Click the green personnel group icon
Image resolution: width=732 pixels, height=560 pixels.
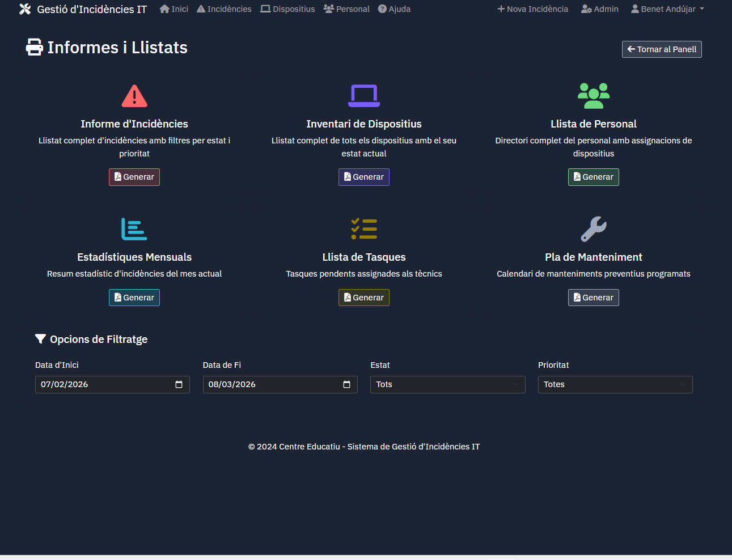pyautogui.click(x=594, y=95)
